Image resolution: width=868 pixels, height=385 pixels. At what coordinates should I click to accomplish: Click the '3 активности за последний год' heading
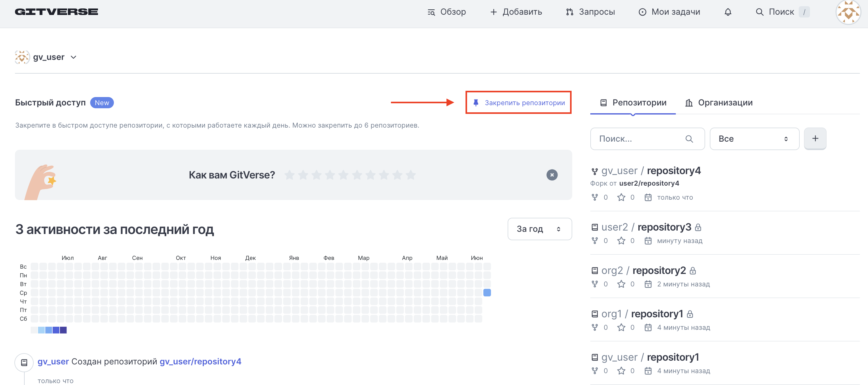click(x=115, y=230)
